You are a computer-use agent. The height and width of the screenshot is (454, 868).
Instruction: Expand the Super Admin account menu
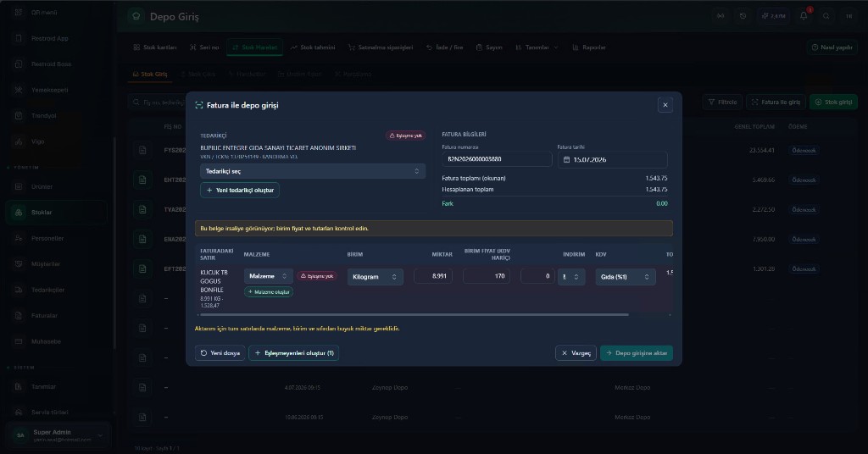pyautogui.click(x=58, y=435)
